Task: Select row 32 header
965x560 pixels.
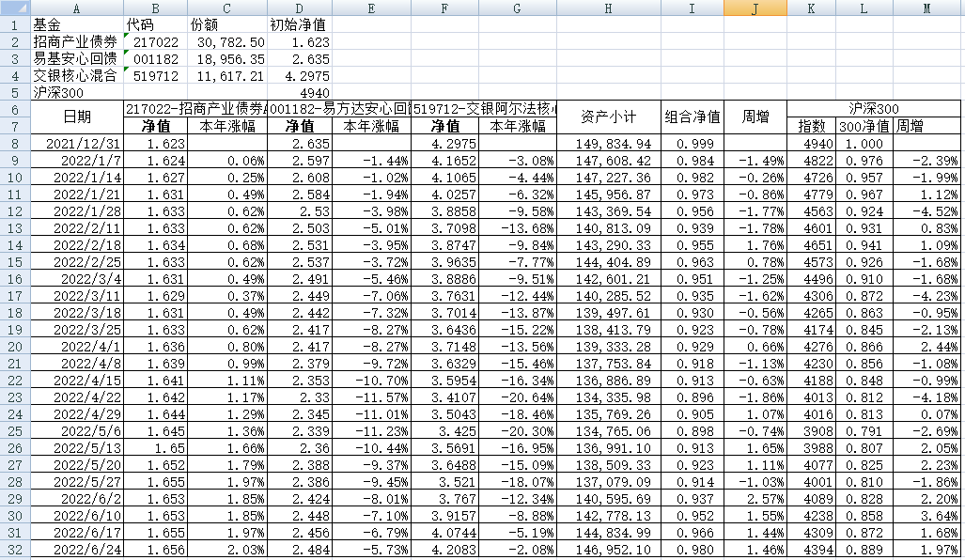Action: [15, 550]
